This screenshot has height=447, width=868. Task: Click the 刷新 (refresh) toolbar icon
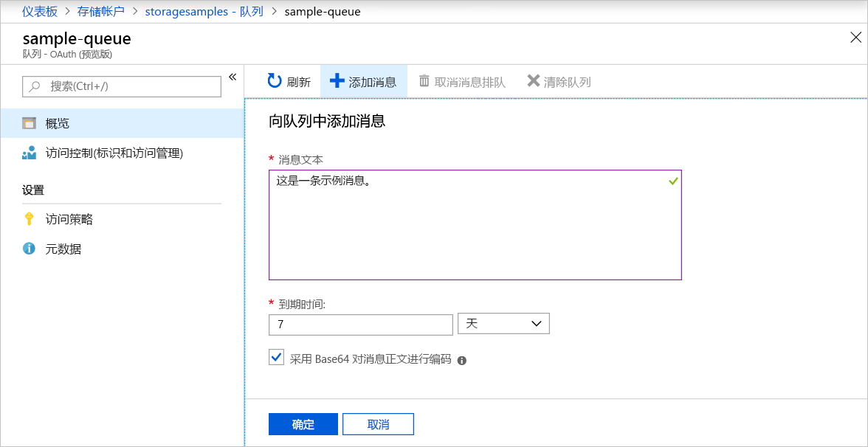(x=274, y=81)
